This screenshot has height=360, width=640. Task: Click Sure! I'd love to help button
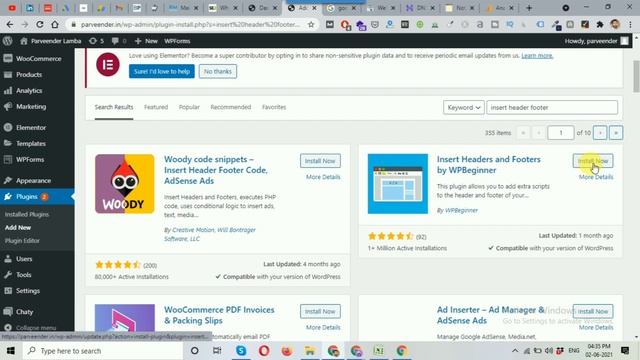pos(162,71)
